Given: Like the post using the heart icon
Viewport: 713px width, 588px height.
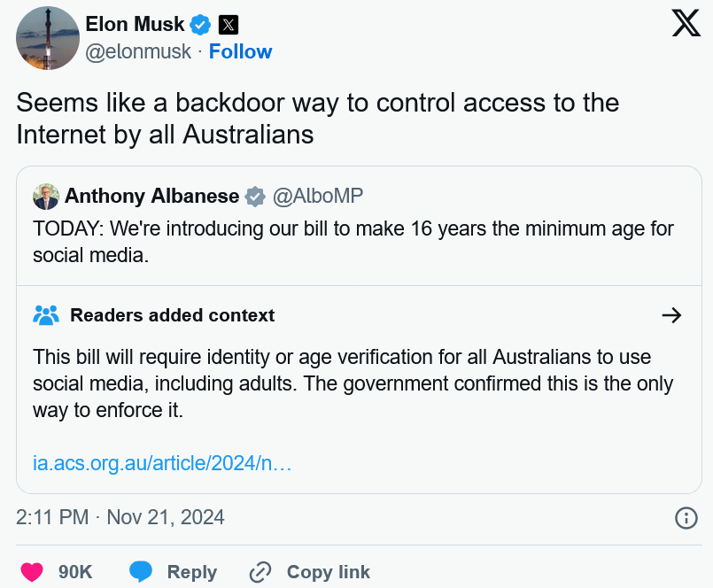Looking at the screenshot, I should [32, 572].
